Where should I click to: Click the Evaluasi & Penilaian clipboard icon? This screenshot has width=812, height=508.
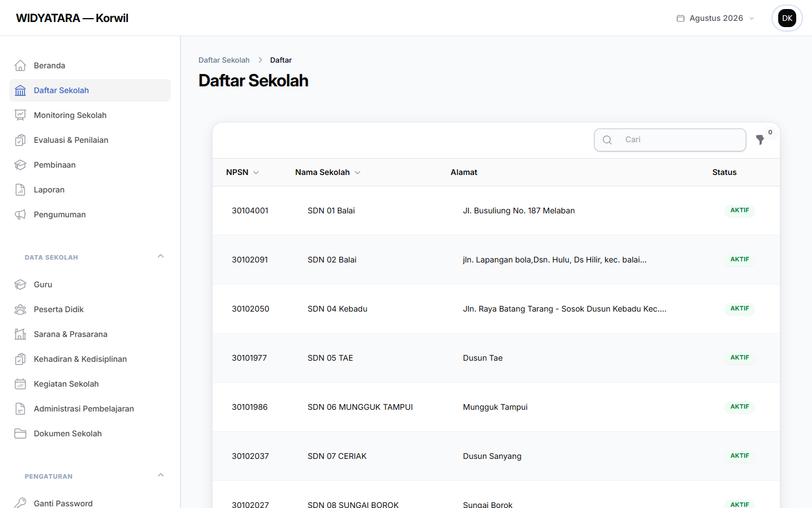click(x=20, y=140)
